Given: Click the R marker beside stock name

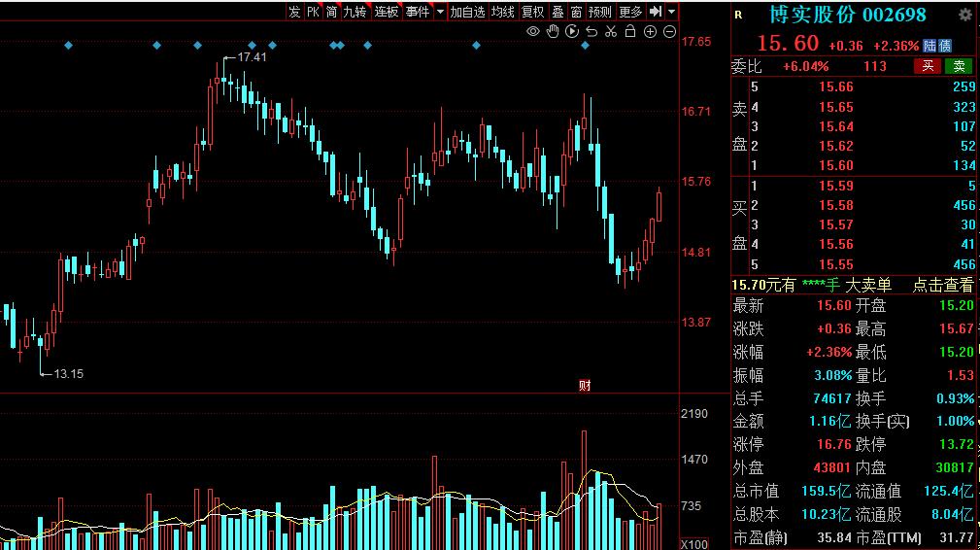Looking at the screenshot, I should [738, 15].
